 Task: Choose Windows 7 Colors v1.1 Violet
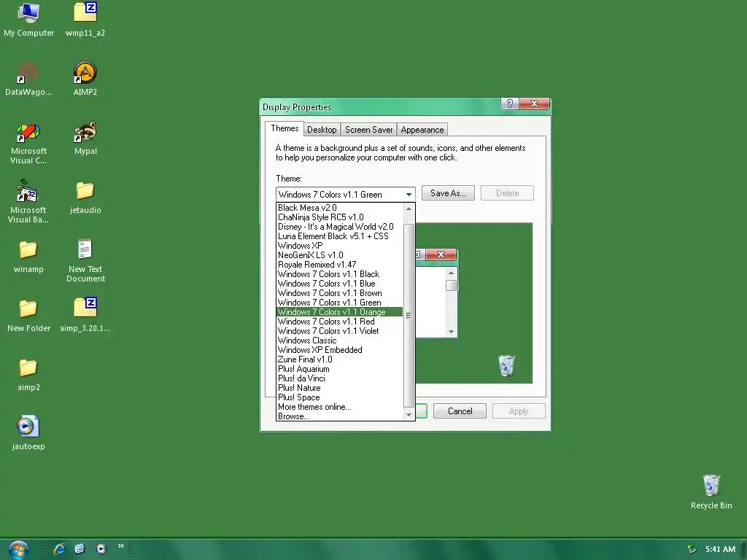click(x=339, y=331)
